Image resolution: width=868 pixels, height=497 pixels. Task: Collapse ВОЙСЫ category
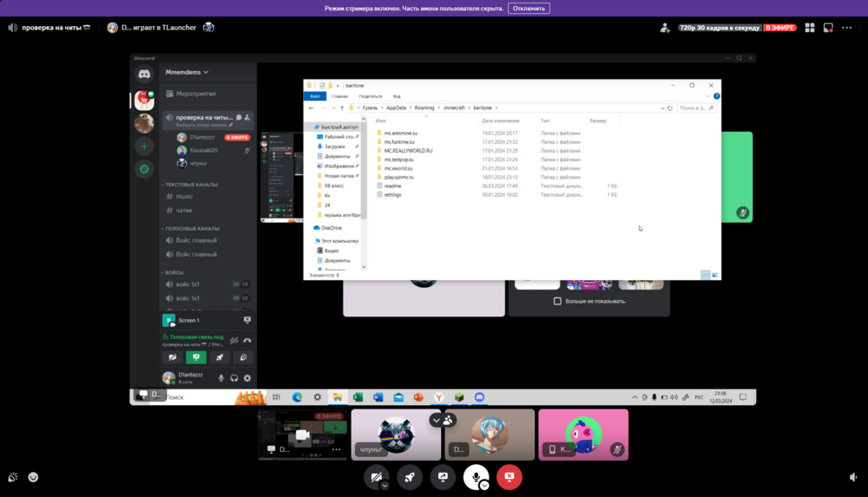173,272
